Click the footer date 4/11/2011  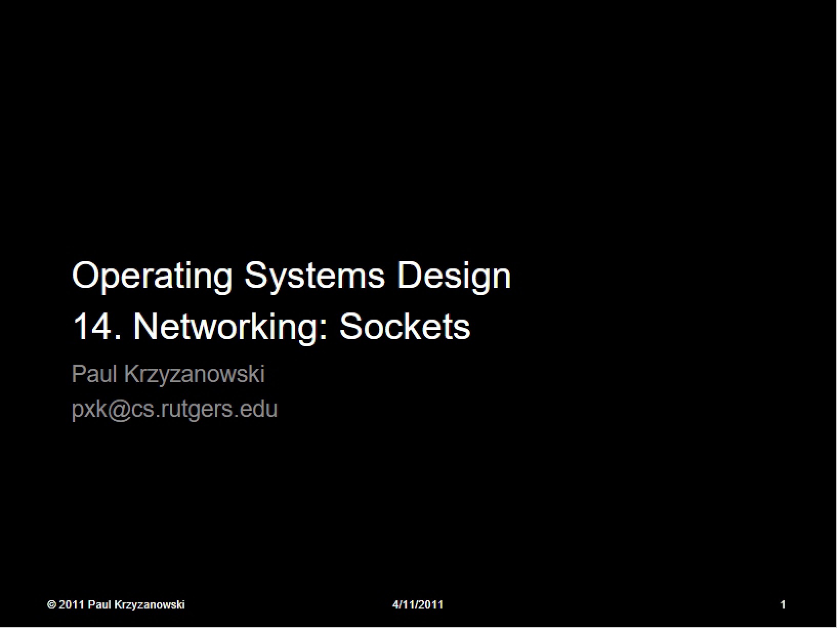coord(417,605)
